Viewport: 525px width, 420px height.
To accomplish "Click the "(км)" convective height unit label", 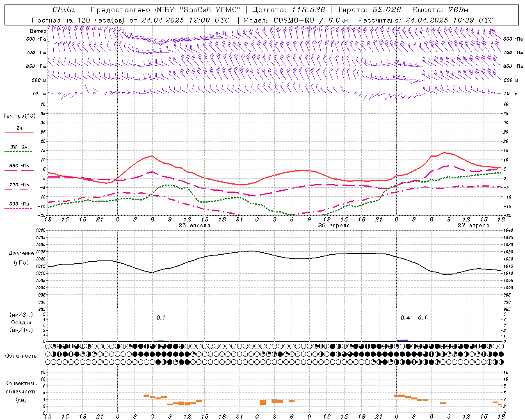I will pos(21,399).
